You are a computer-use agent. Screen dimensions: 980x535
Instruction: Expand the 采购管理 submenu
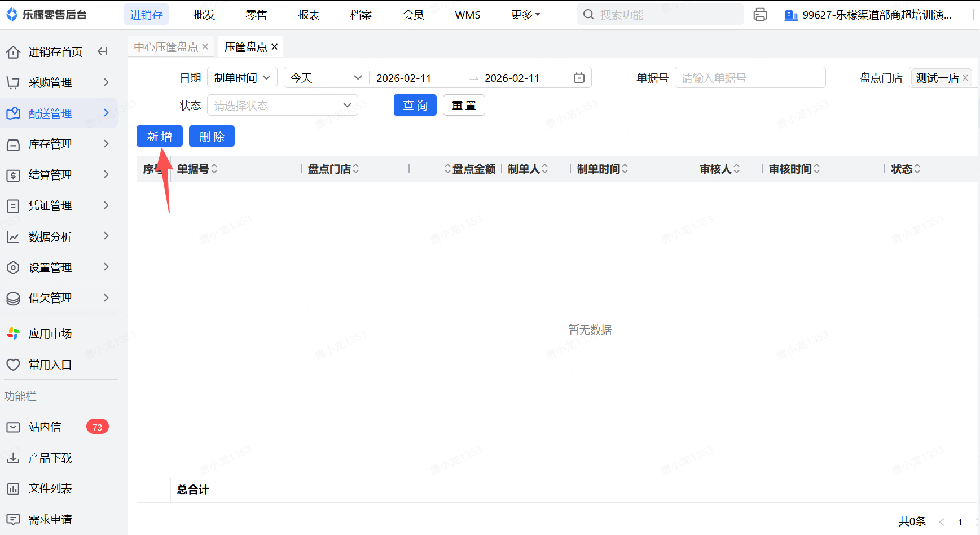coord(106,82)
